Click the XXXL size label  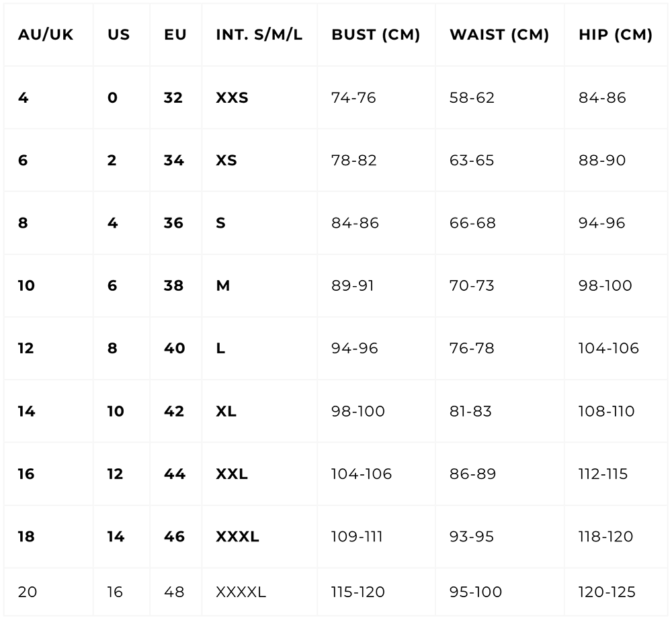237,537
